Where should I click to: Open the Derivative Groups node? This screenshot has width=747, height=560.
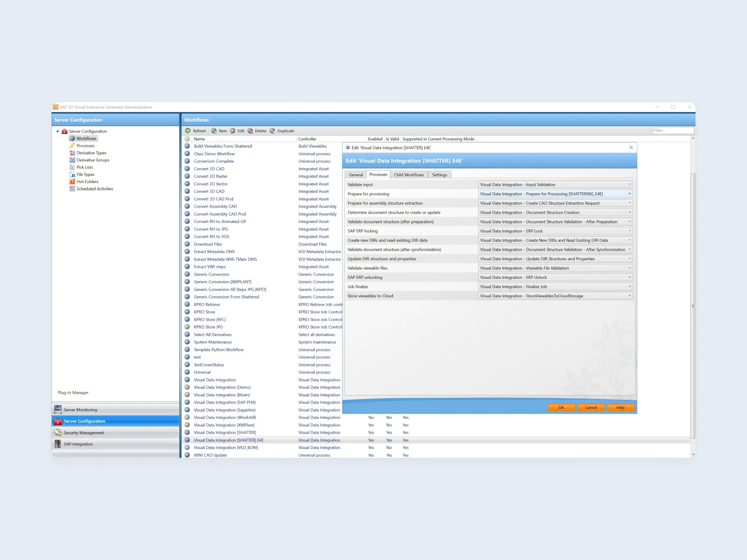pos(93,160)
